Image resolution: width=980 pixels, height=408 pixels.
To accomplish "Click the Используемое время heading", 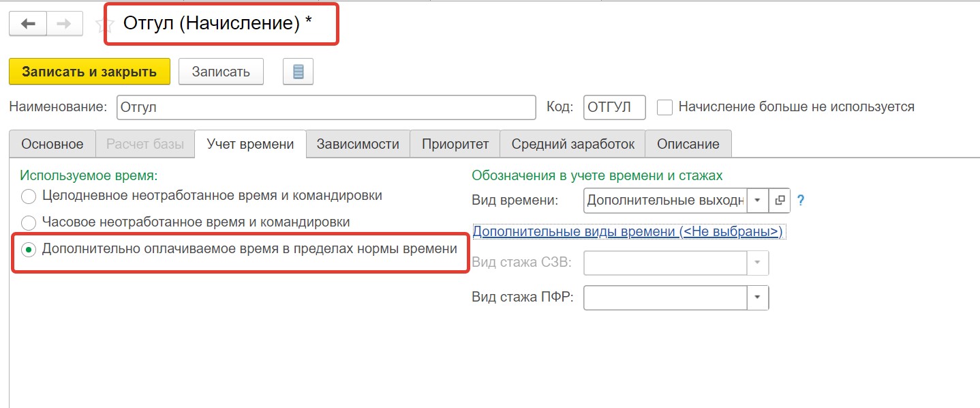I will pos(89,175).
